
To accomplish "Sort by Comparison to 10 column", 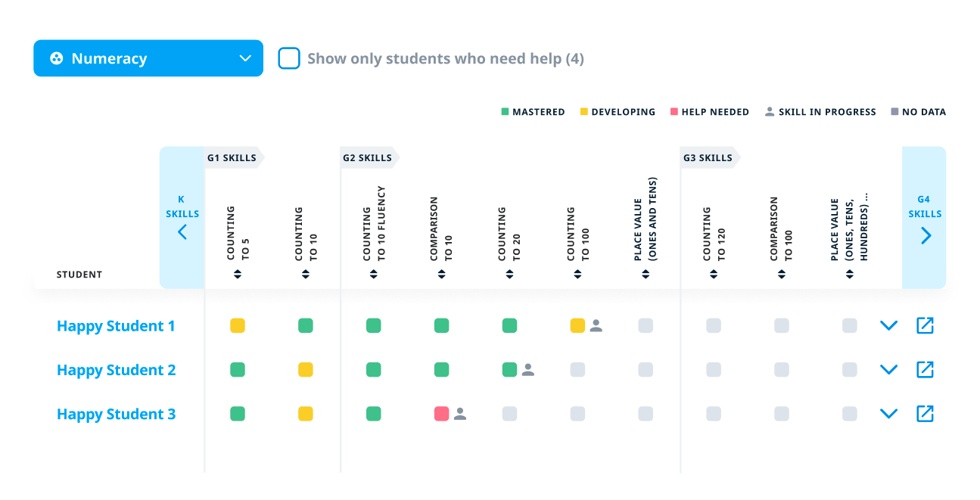I will click(441, 275).
